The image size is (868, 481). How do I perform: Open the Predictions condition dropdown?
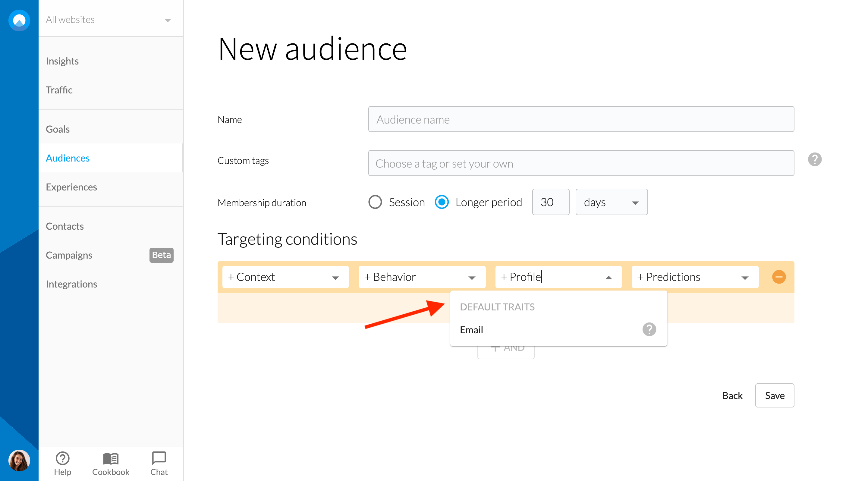click(695, 277)
